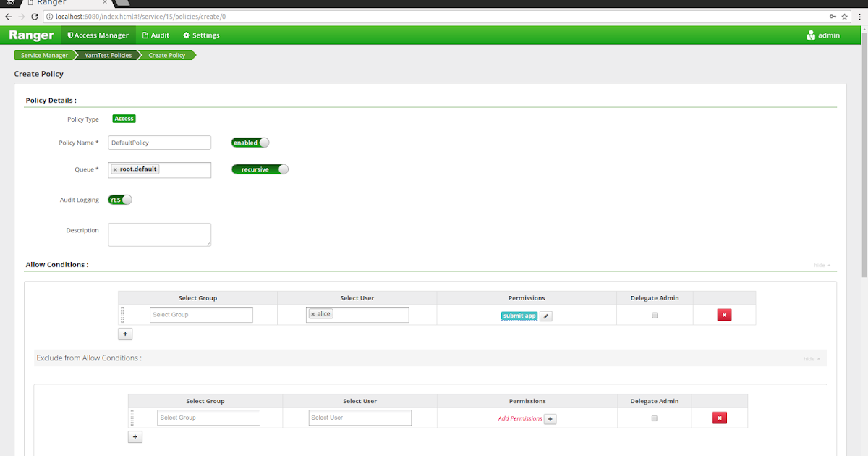The height and width of the screenshot is (456, 868).
Task: Navigate to Service Manager via breadcrumb
Action: point(43,54)
